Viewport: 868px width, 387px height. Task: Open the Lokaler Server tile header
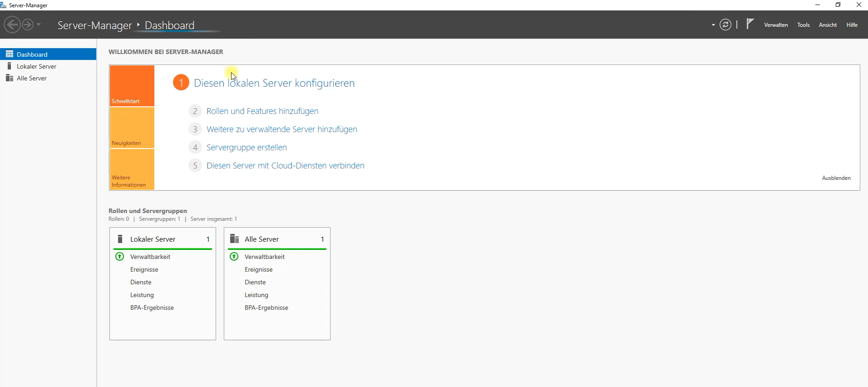pos(163,239)
